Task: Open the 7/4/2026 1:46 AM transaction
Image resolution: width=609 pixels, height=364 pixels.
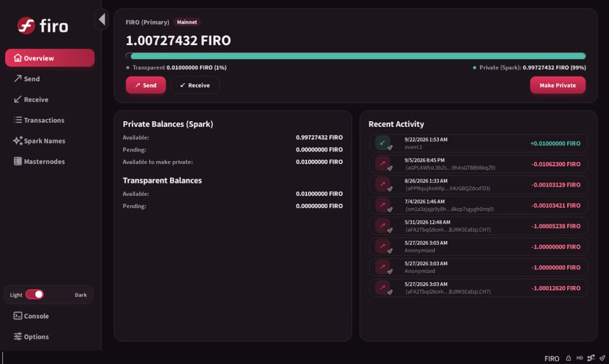Action: [478, 205]
